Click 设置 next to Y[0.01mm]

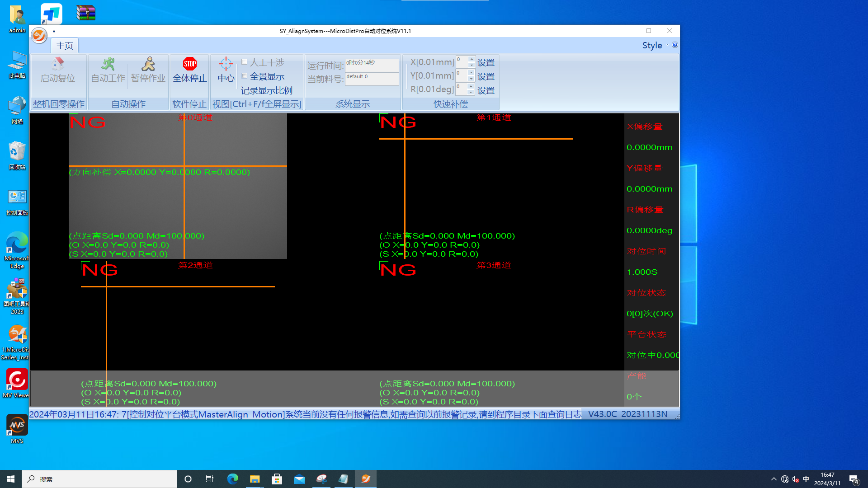pos(486,76)
